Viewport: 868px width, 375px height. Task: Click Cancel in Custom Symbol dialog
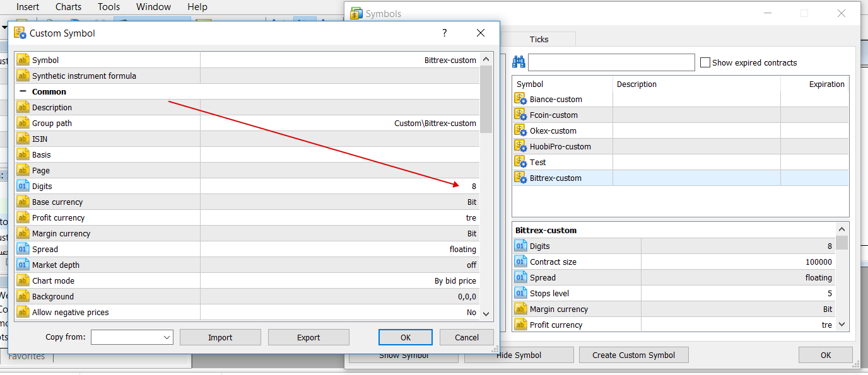tap(467, 337)
